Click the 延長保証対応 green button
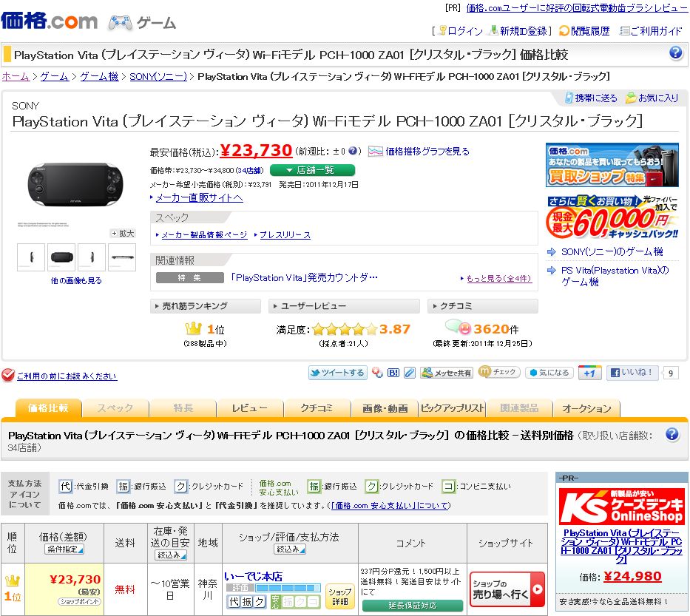 (x=413, y=606)
